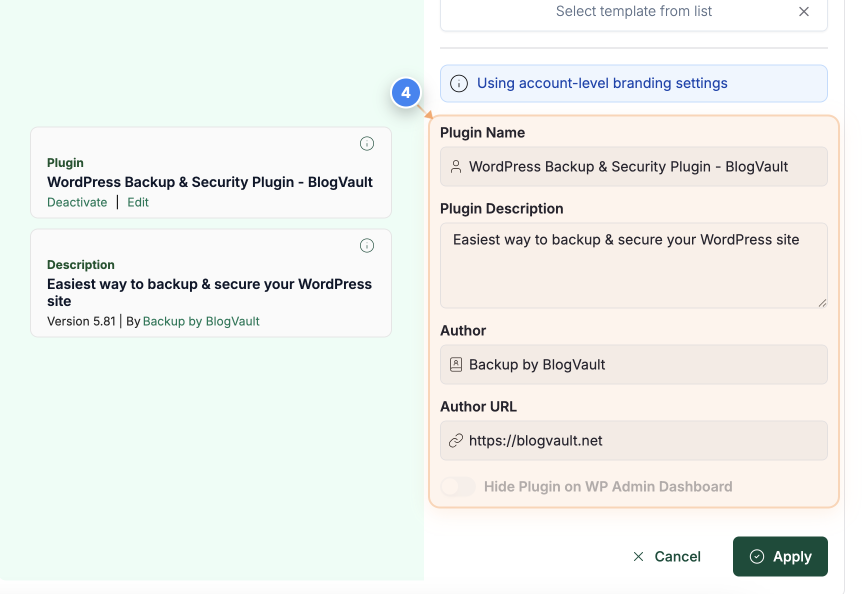Click the person icon in Plugin Name field
This screenshot has height=594, width=868.
(456, 166)
